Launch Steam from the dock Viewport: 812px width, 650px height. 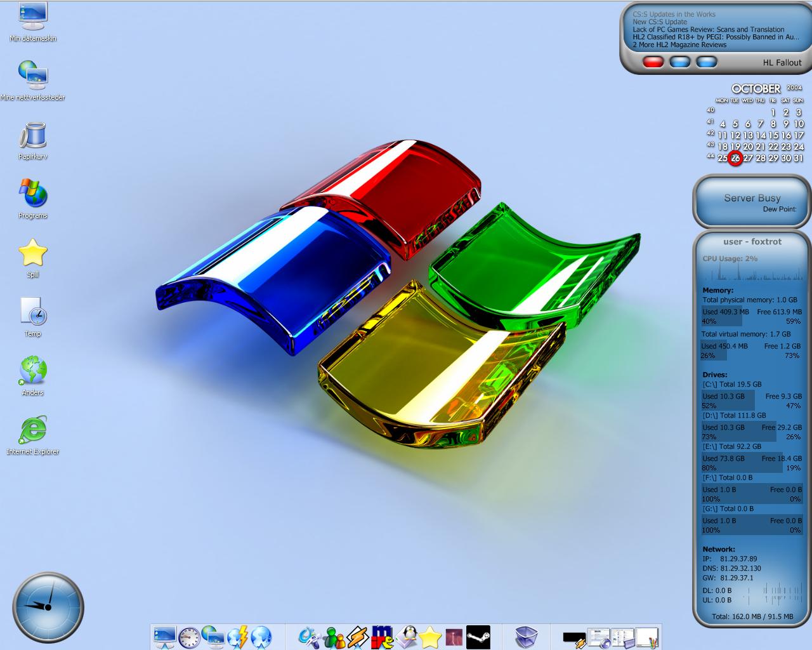[478, 637]
